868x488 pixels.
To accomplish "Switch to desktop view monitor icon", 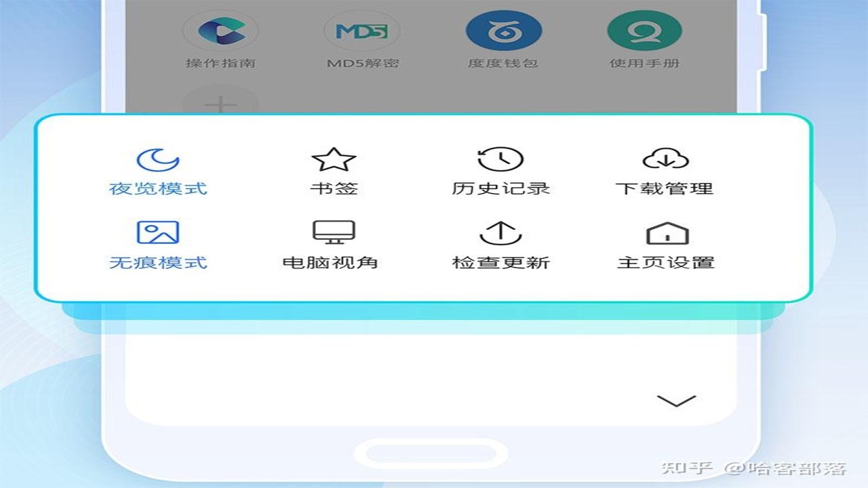I will click(334, 232).
